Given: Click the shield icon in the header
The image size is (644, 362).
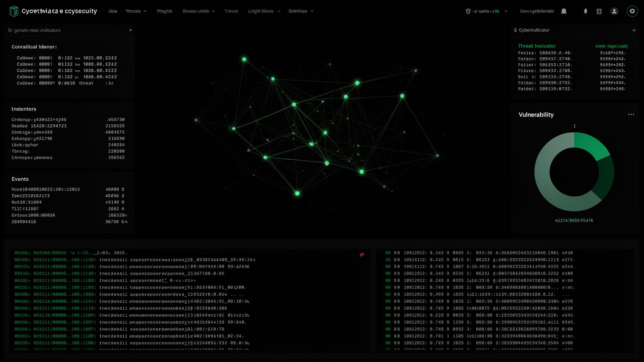Looking at the screenshot, I should (468, 11).
